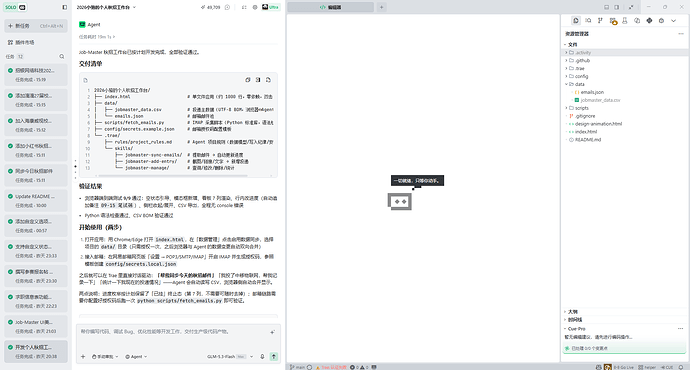This screenshot has width=690, height=370.
Task: Add a new tab with plus
Action: (382, 7)
